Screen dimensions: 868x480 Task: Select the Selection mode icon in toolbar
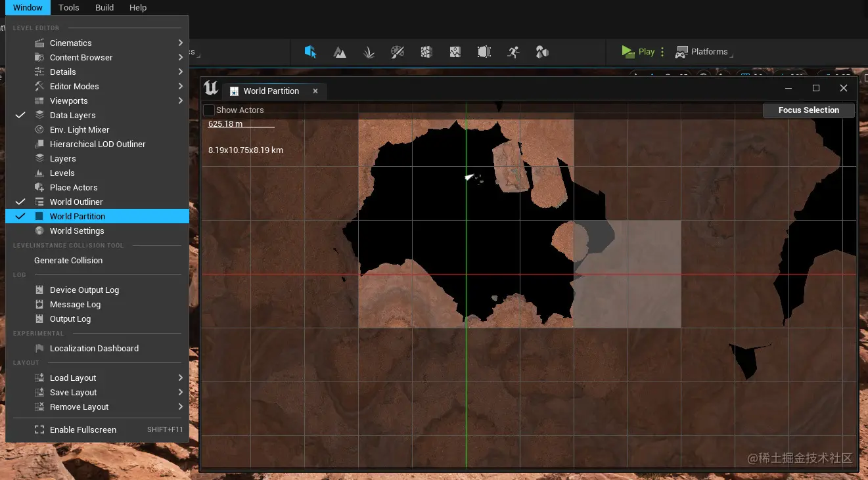coord(311,52)
